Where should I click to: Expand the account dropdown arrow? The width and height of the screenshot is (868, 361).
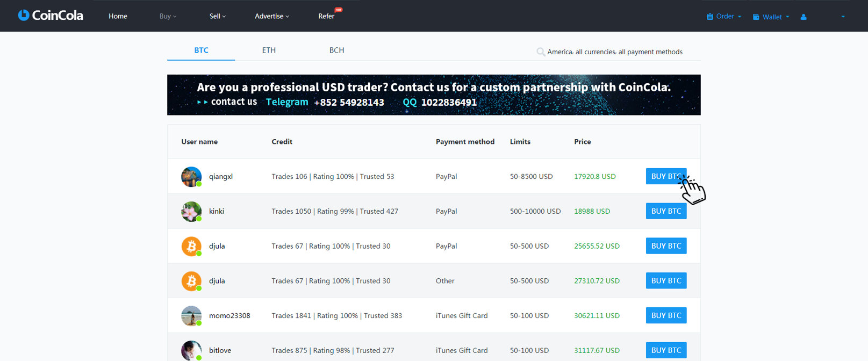843,17
